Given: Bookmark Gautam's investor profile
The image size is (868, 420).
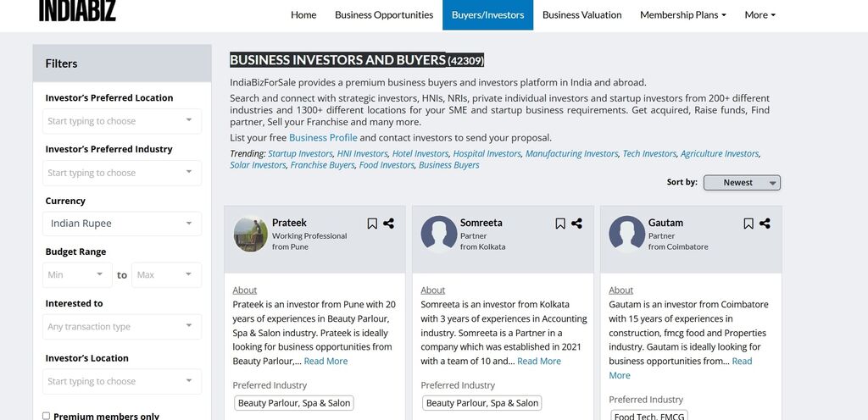Looking at the screenshot, I should (x=748, y=224).
